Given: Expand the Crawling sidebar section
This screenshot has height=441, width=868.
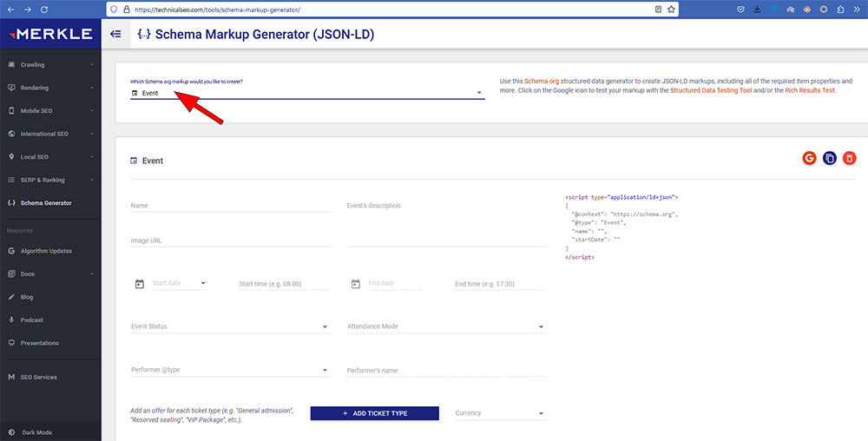Looking at the screenshot, I should point(50,65).
